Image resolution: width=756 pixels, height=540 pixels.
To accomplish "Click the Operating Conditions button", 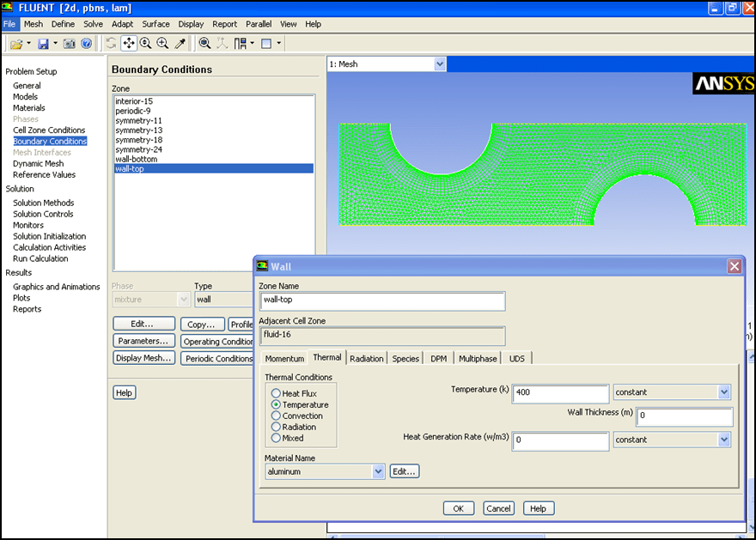I will point(216,342).
